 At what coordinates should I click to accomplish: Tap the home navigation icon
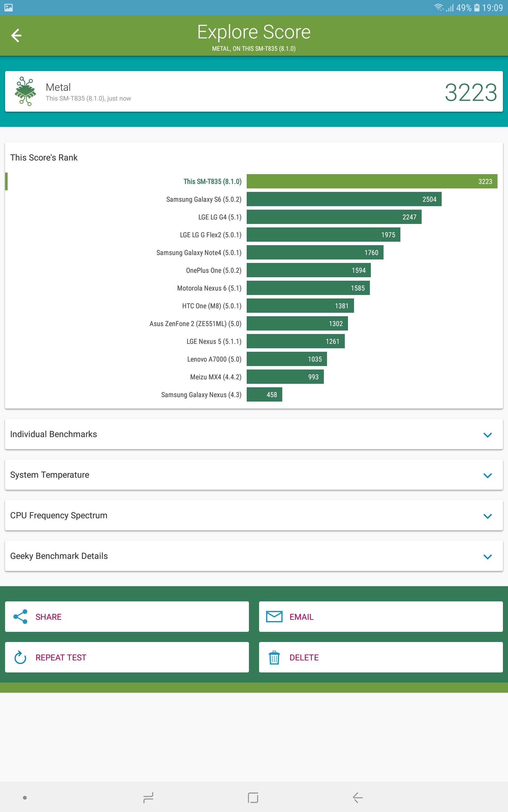point(253,798)
